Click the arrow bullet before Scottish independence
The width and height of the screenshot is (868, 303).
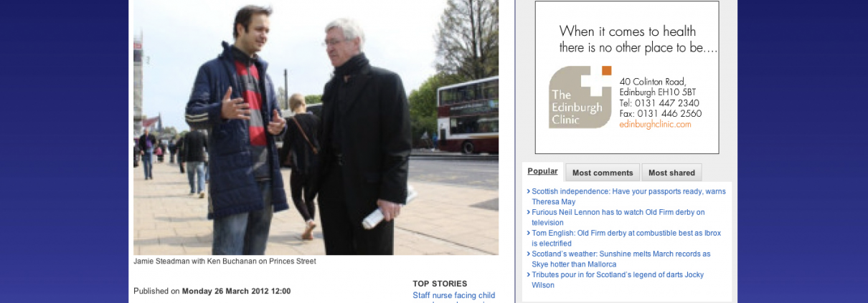(528, 191)
